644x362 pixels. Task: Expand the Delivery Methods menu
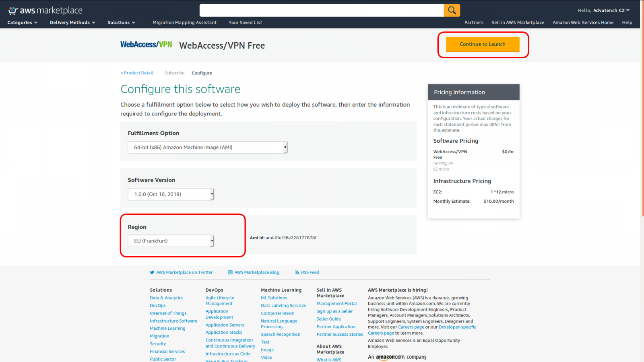tap(72, 23)
